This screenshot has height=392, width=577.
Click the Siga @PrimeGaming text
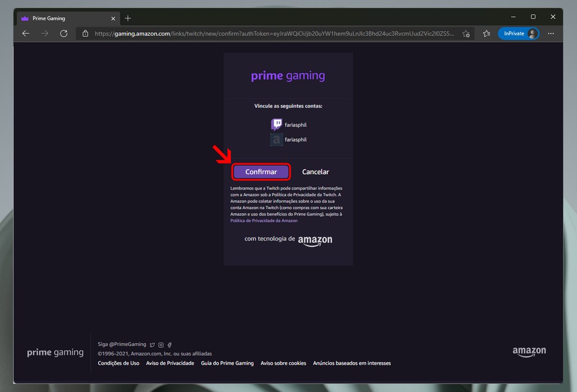[x=122, y=344]
